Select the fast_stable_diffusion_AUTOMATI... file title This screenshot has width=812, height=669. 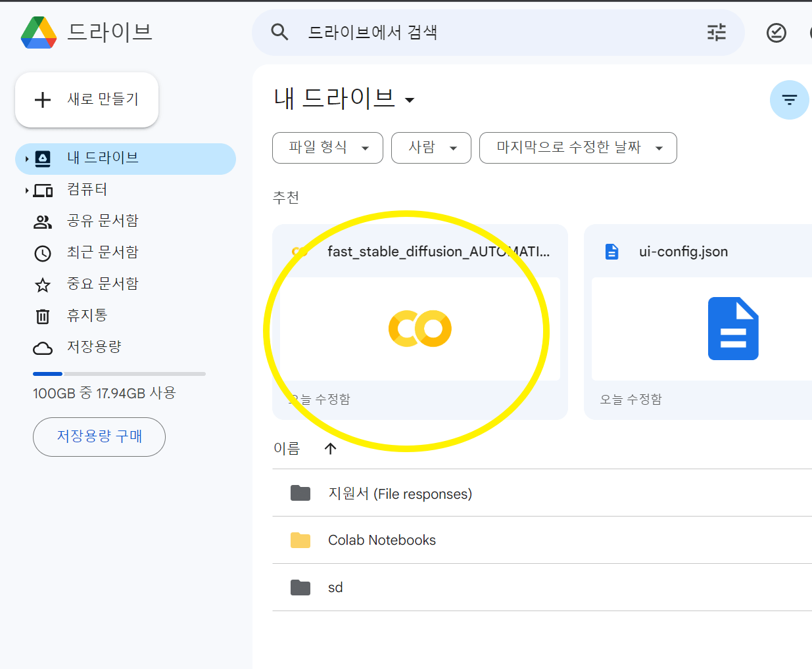coord(439,252)
